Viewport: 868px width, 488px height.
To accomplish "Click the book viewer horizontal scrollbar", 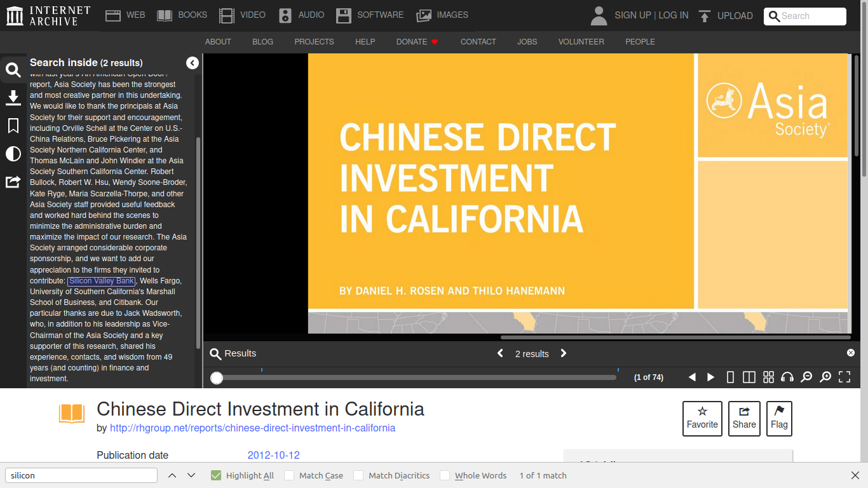I will pos(675,337).
